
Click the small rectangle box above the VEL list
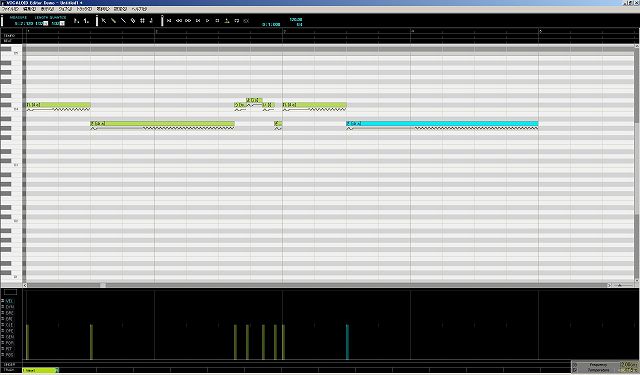pyautogui.click(x=10, y=292)
